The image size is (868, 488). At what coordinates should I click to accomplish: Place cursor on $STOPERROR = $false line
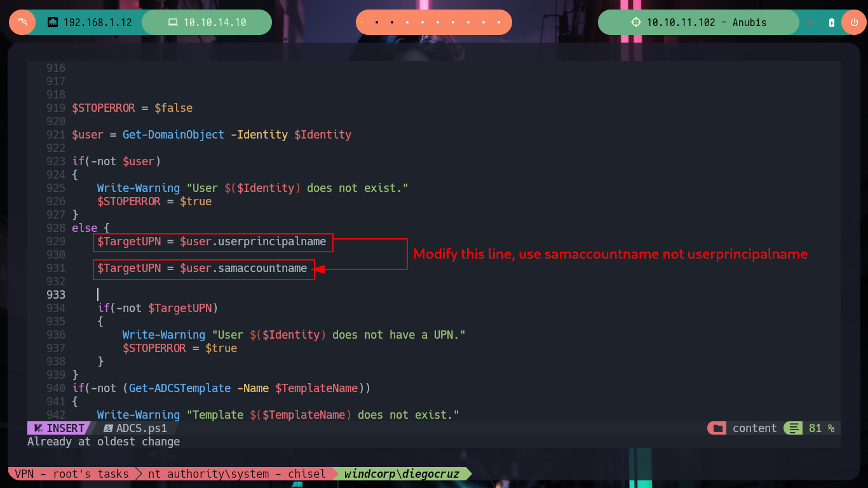132,108
